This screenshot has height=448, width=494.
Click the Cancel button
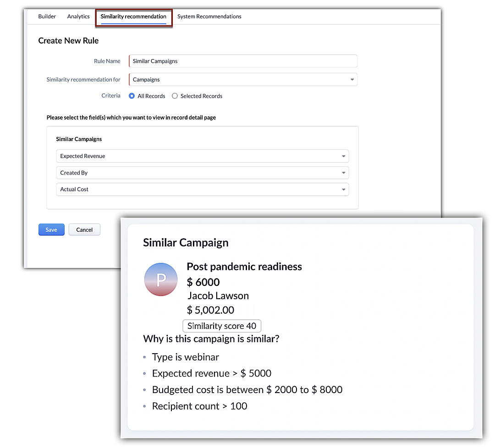point(84,230)
